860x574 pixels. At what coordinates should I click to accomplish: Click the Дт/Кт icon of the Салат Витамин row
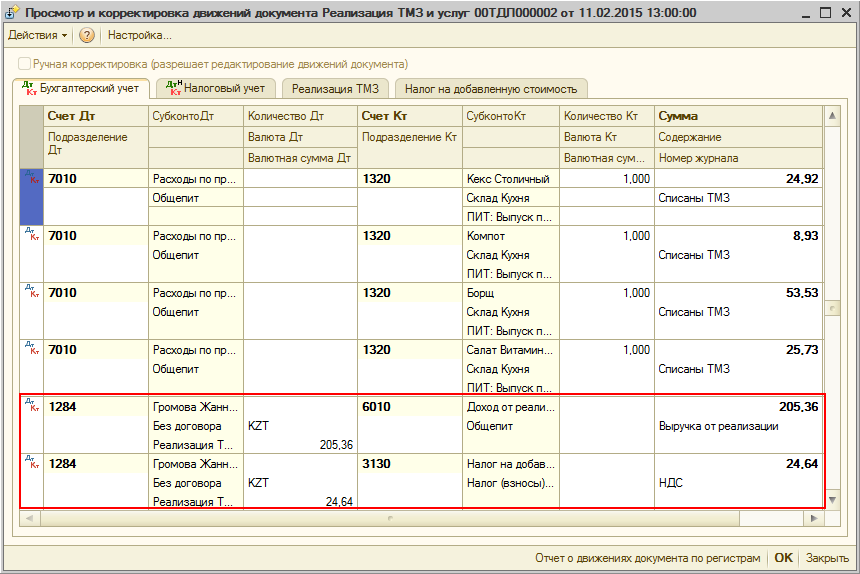point(31,350)
